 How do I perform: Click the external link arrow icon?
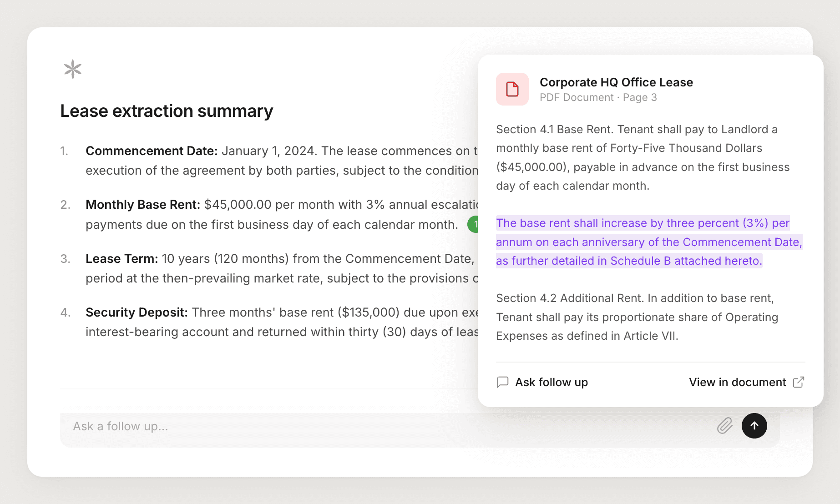(x=799, y=382)
